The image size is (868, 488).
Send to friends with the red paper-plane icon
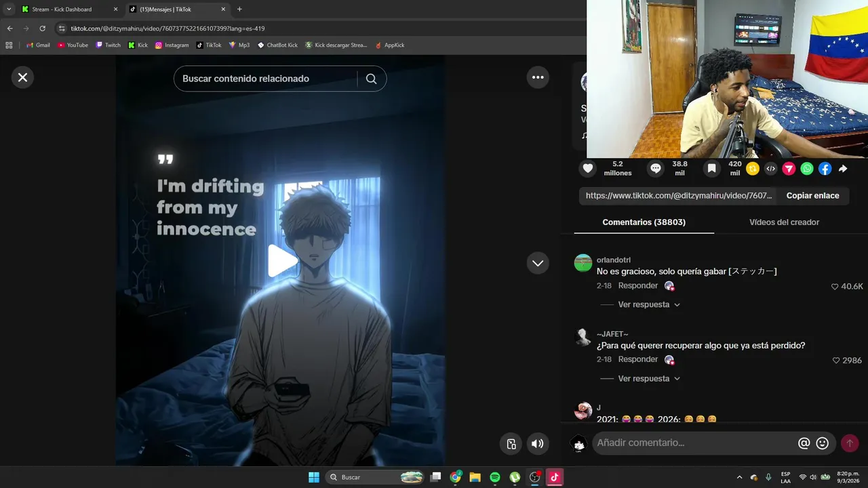coord(789,169)
